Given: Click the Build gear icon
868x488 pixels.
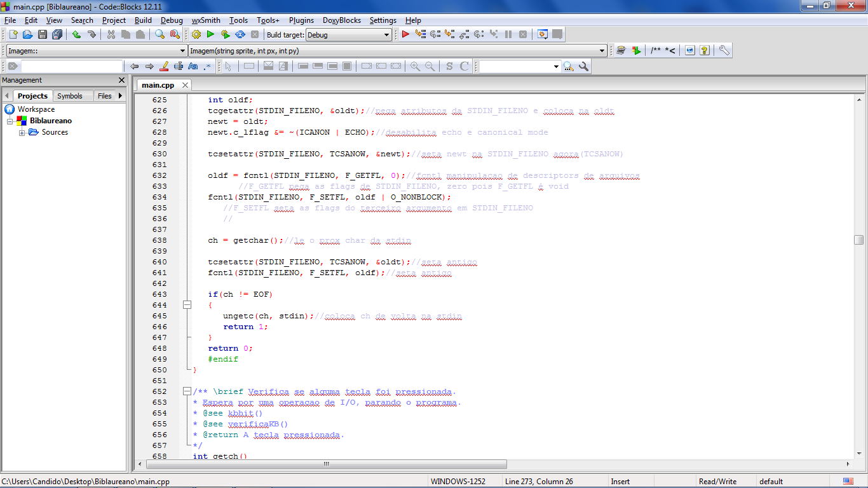Looking at the screenshot, I should [x=196, y=34].
